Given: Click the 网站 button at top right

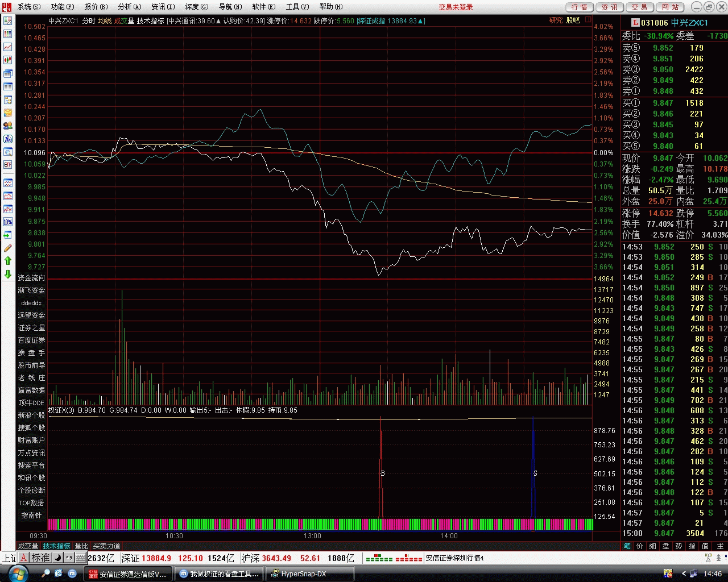Looking at the screenshot, I should (671, 7).
